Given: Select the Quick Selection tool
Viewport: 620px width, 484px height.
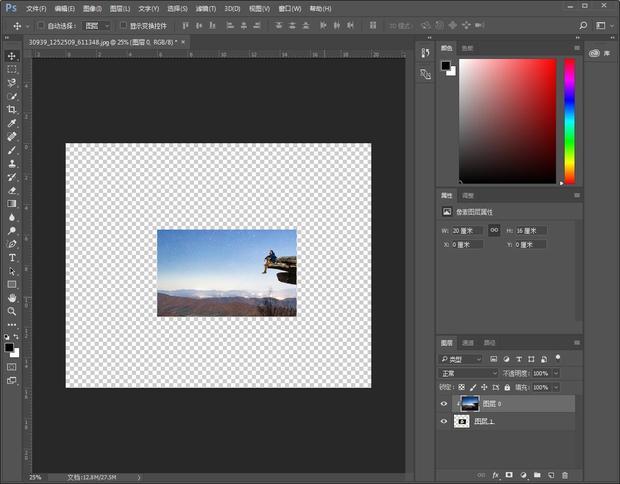Looking at the screenshot, I should pyautogui.click(x=12, y=96).
